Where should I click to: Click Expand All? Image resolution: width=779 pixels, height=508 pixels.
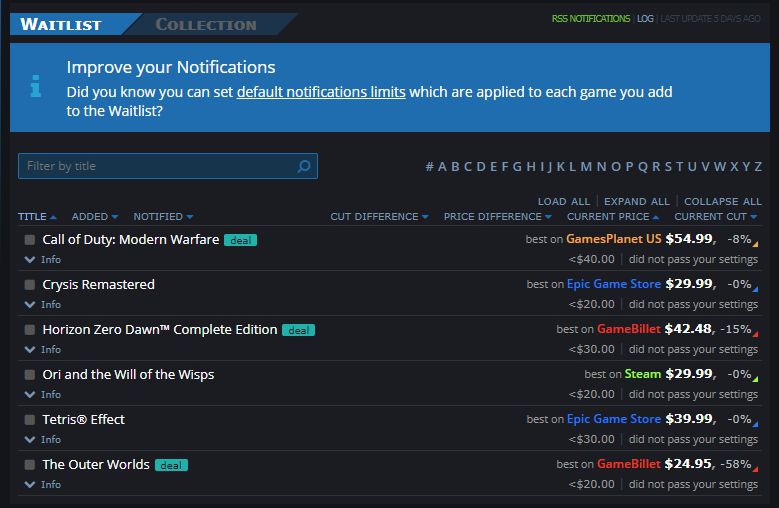(636, 202)
